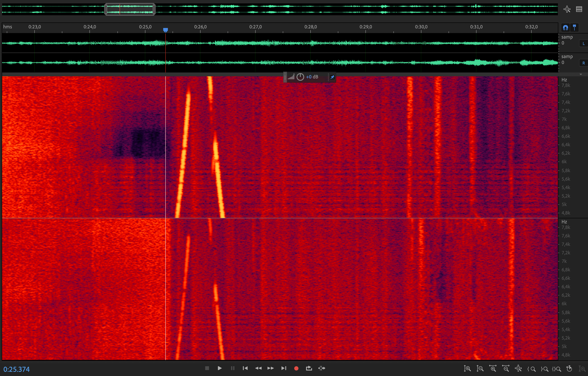The height and width of the screenshot is (376, 588).
Task: Open the overview list options menu
Action: coord(579,9)
